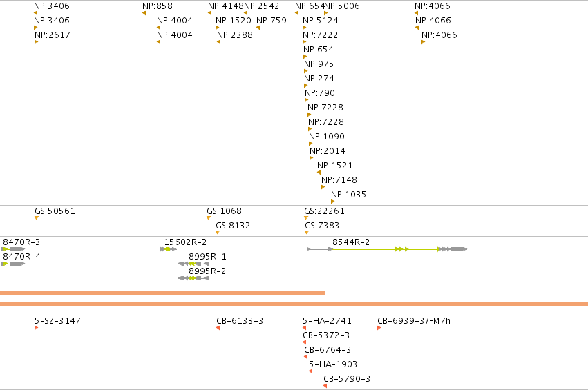Click the 5-SZ-3147 insertion label
Viewport: 588px width, 390px height.
coord(57,321)
